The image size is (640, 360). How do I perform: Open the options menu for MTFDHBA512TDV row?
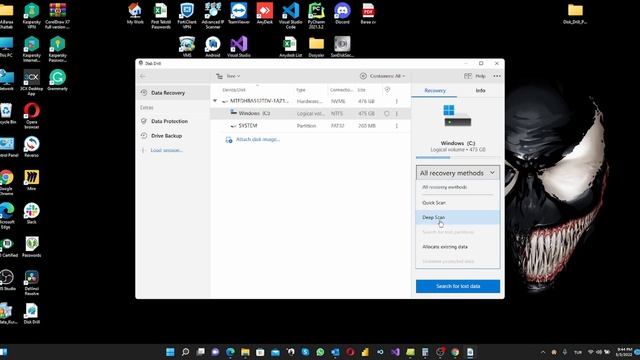tap(397, 101)
